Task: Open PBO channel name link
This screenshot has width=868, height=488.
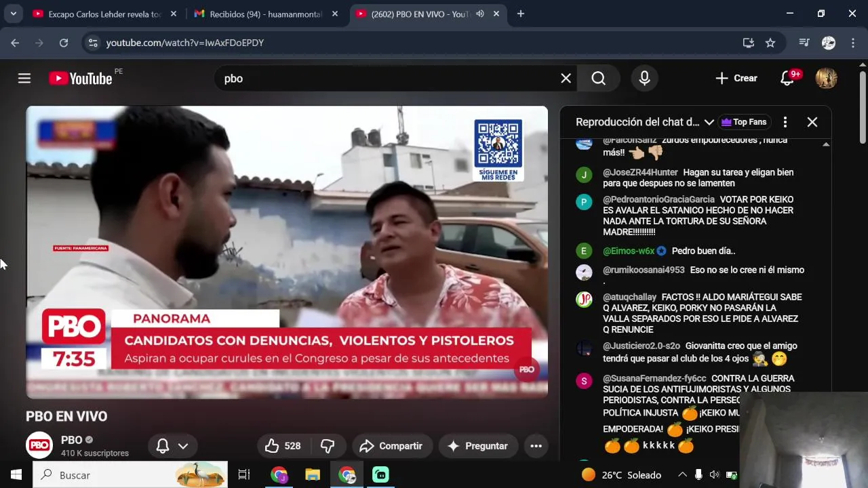Action: pyautogui.click(x=72, y=440)
